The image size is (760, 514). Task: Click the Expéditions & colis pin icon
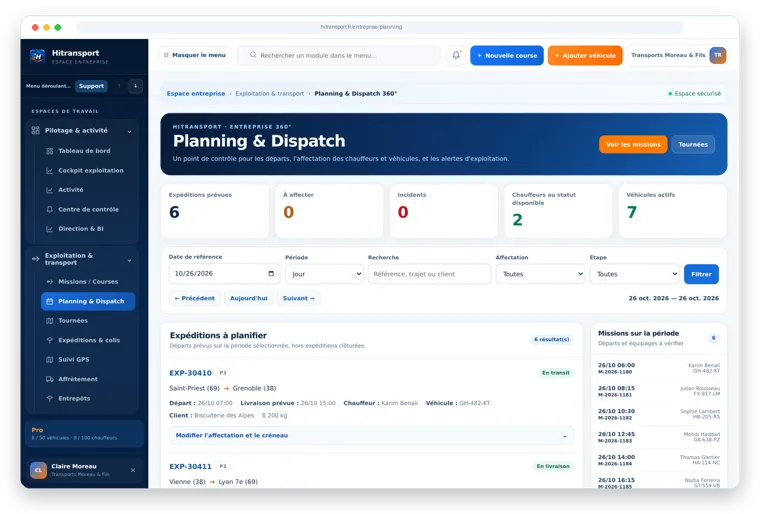pos(49,340)
